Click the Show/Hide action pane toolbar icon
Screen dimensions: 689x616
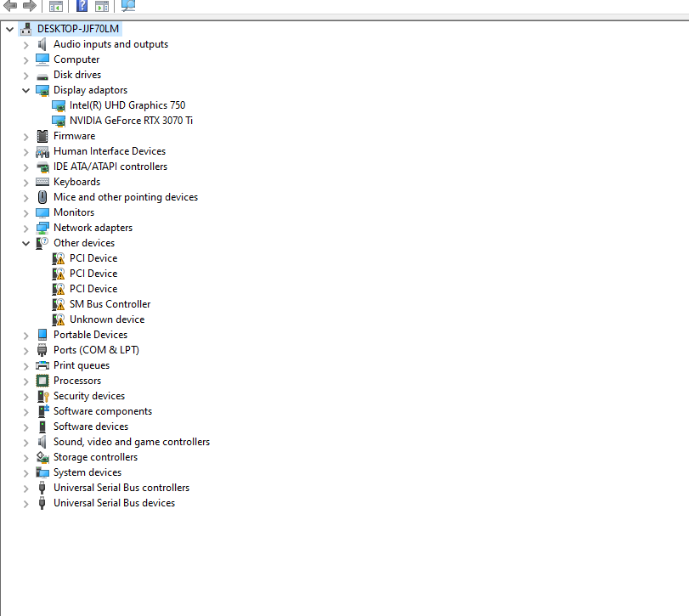102,6
